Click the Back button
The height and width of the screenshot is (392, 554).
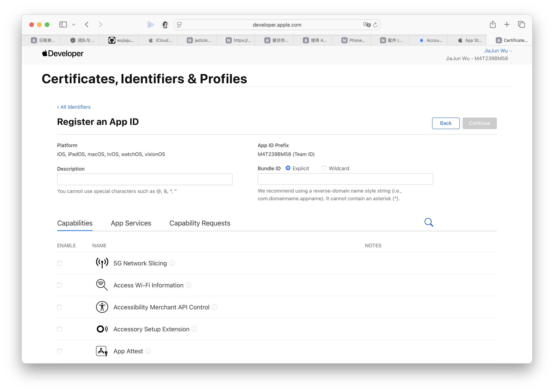click(446, 123)
